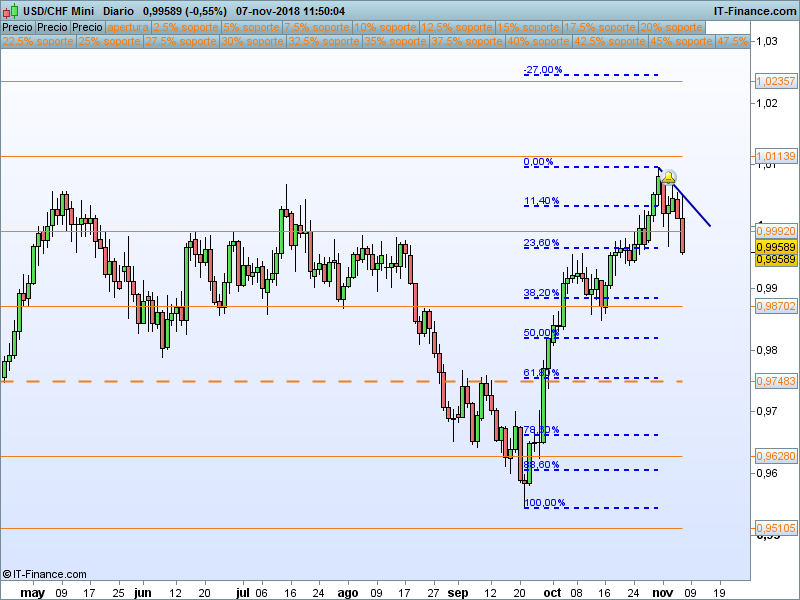Click the 0,99920 price level label
This screenshot has height=600, width=800.
click(x=776, y=231)
